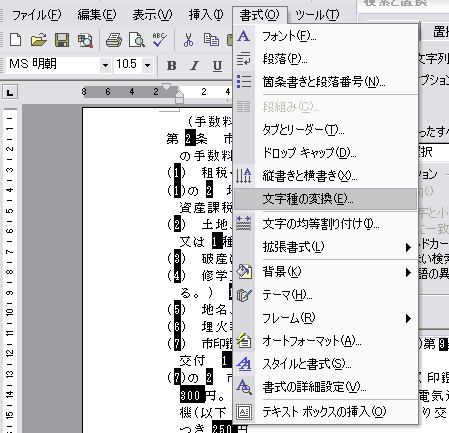Select スタイルと書式(S)... entry
This screenshot has height=433, width=449.
point(326,364)
